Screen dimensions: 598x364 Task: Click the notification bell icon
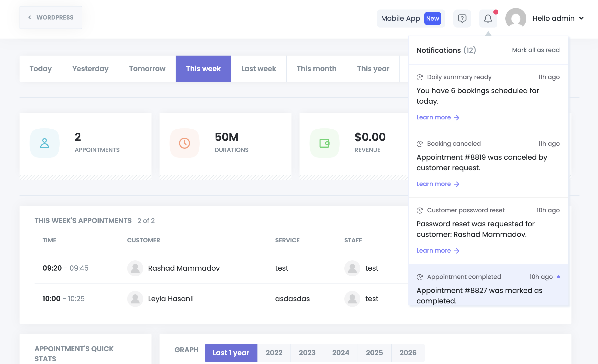point(488,19)
